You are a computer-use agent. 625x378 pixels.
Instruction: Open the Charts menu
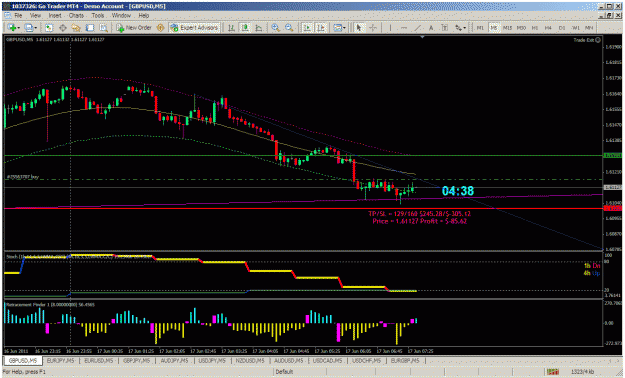click(76, 16)
